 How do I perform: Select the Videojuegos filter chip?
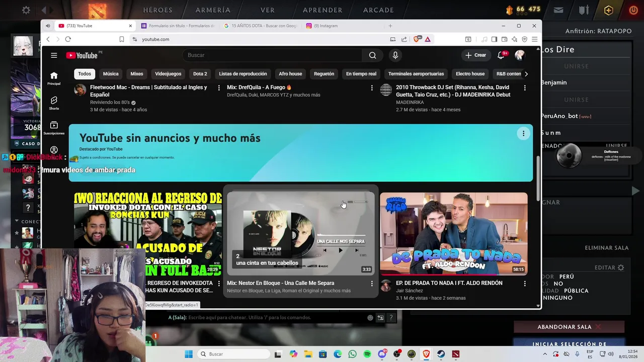click(168, 74)
